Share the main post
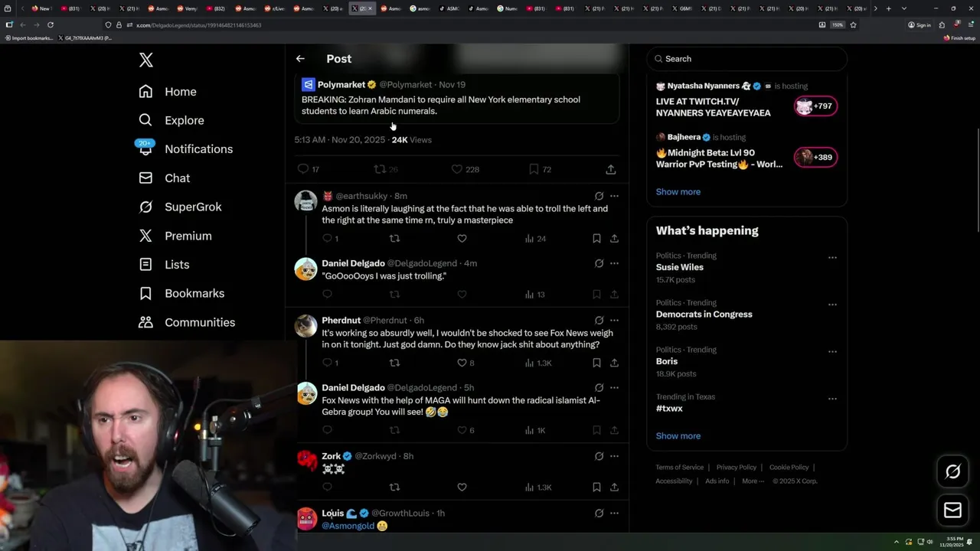The height and width of the screenshot is (551, 980). point(611,169)
